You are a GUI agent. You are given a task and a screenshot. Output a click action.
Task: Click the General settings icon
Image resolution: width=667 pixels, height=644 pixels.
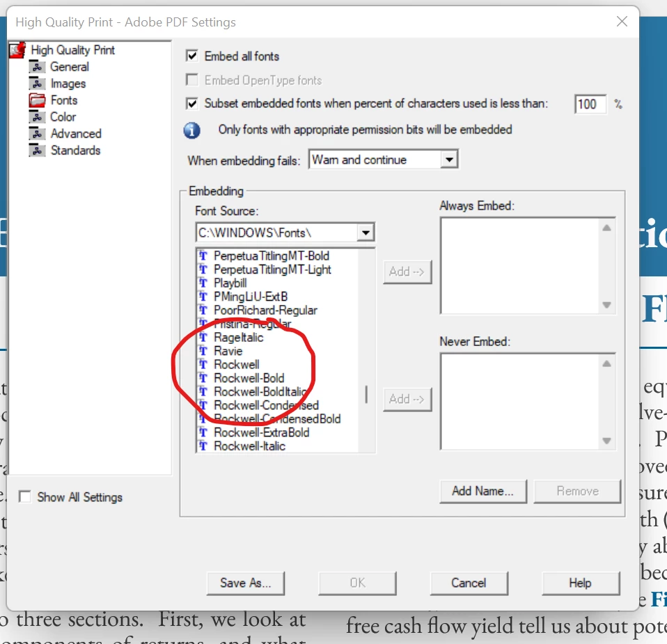point(37,67)
